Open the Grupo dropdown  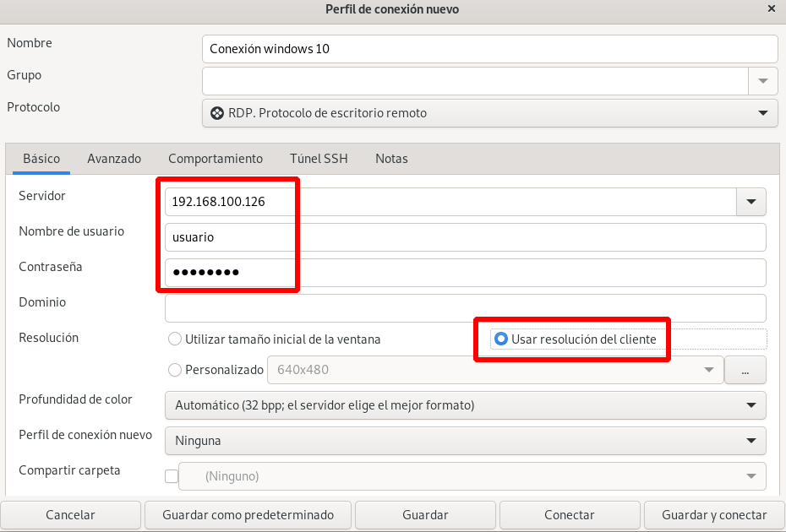[x=762, y=80]
